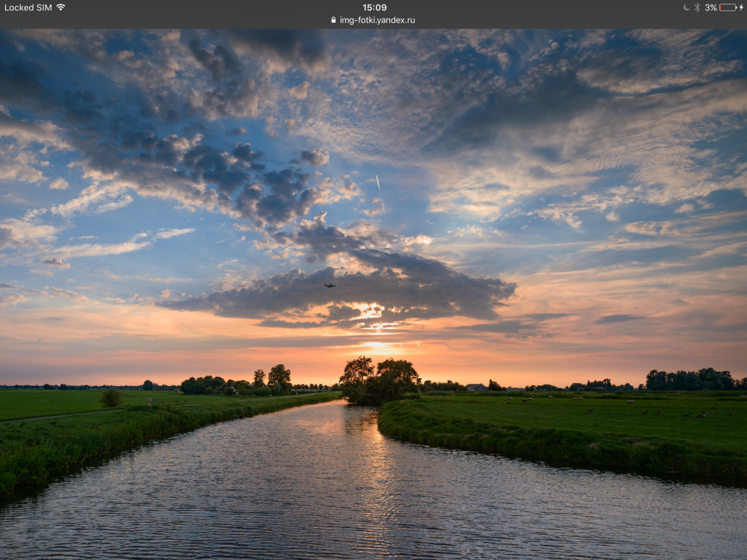Tap the charging lightning bolt icon

[741, 7]
